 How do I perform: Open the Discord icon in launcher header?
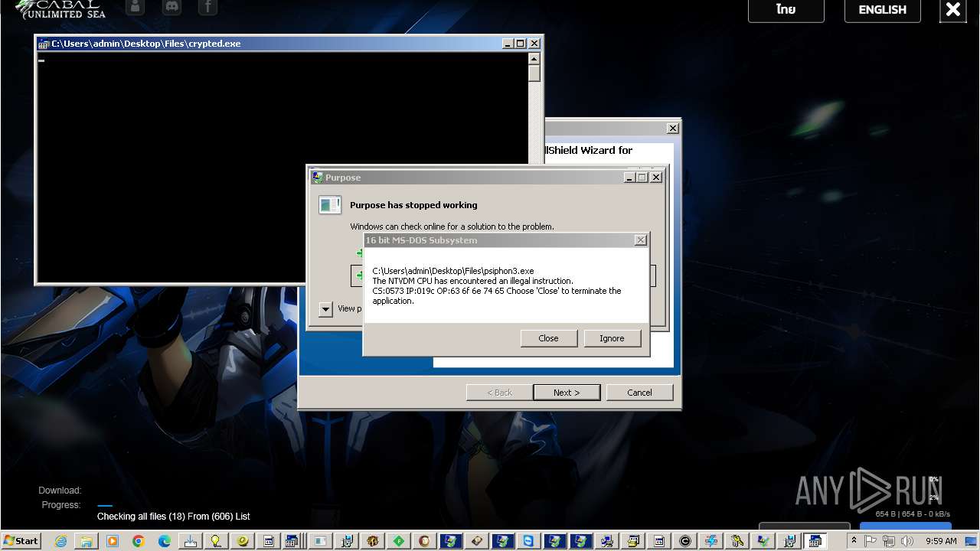click(x=171, y=8)
